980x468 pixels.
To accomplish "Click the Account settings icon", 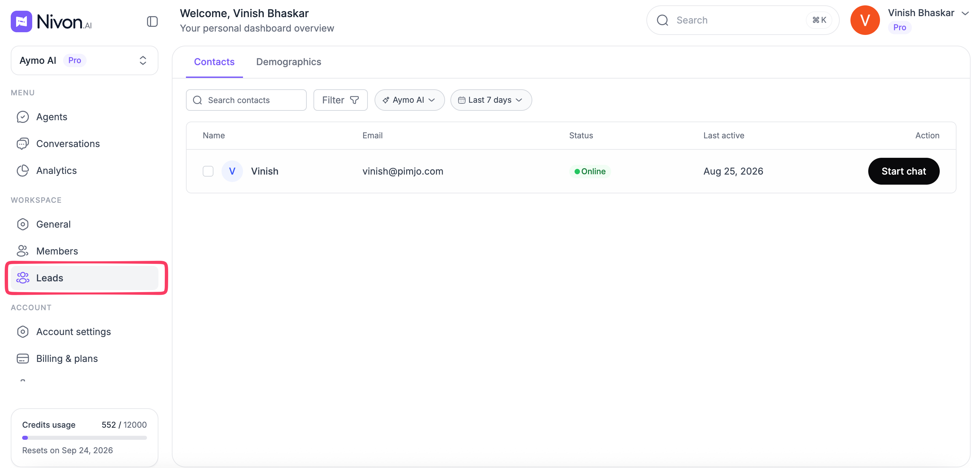I will (x=23, y=332).
